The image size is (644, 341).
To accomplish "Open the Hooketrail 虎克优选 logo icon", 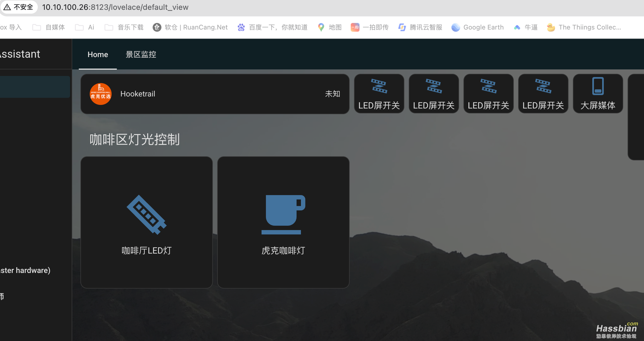I will point(100,94).
